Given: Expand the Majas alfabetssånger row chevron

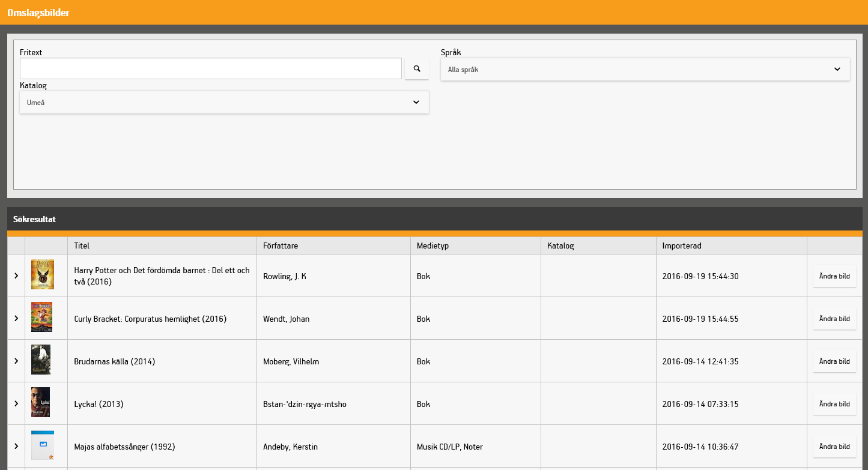Looking at the screenshot, I should [16, 446].
